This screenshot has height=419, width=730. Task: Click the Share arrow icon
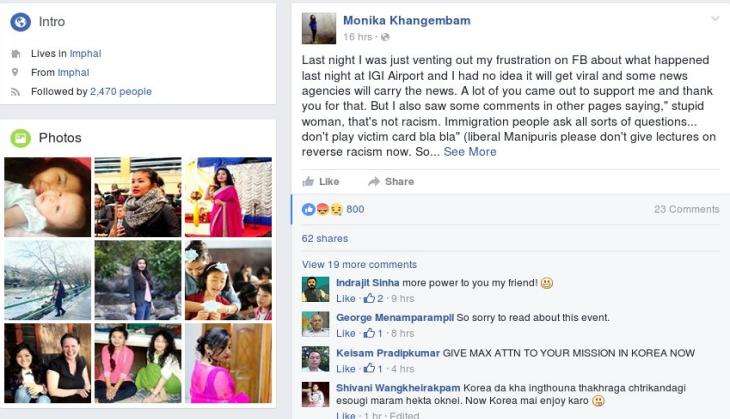(374, 182)
